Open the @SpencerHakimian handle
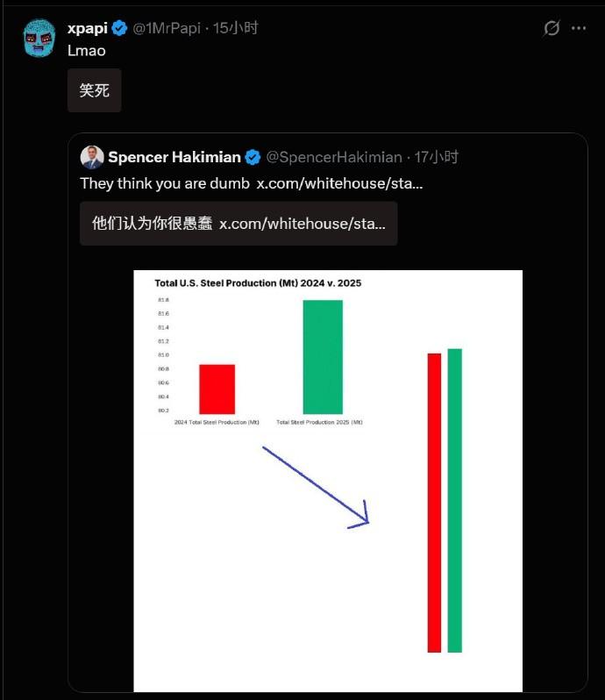The height and width of the screenshot is (700, 605). point(334,158)
